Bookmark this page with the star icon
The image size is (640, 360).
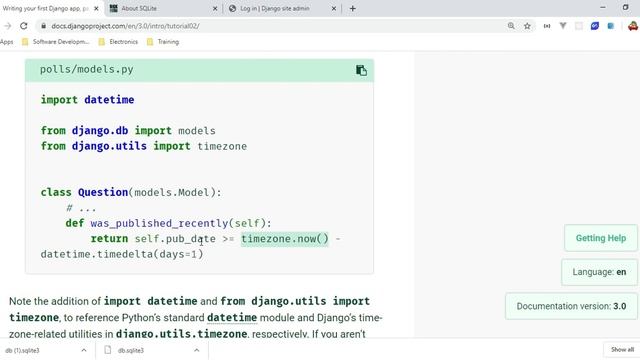click(x=527, y=26)
